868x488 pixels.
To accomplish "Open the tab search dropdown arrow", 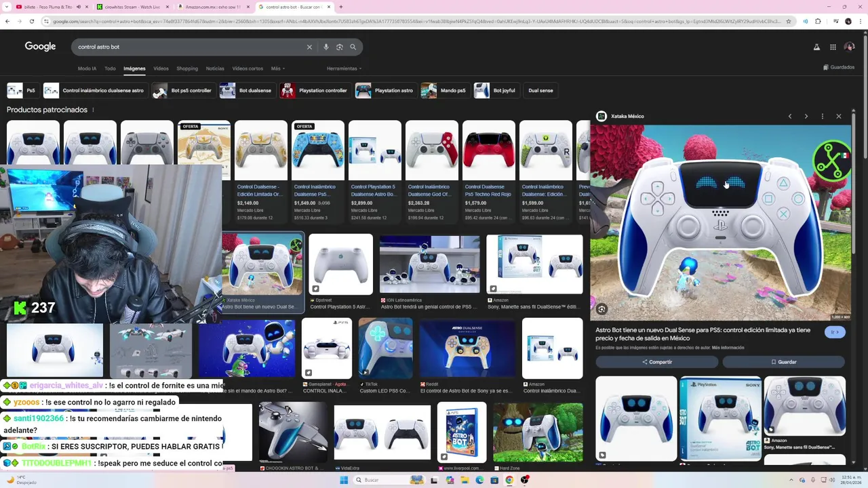I will (7, 7).
